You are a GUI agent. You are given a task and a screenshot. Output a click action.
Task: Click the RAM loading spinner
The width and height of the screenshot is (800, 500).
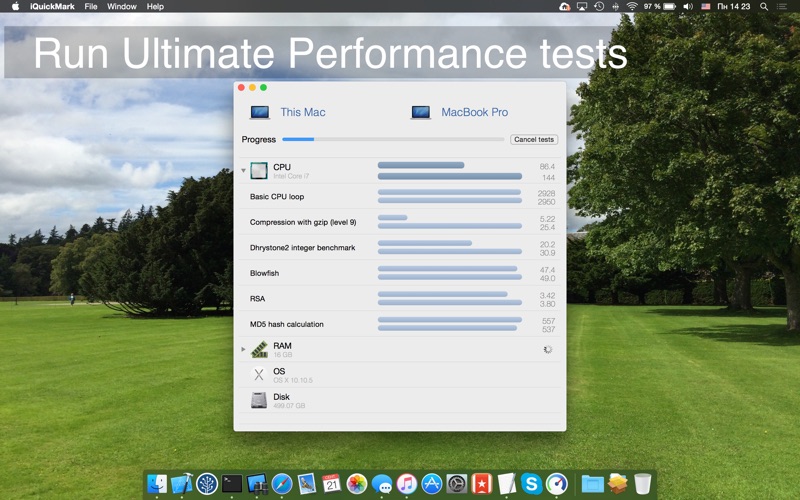[547, 349]
